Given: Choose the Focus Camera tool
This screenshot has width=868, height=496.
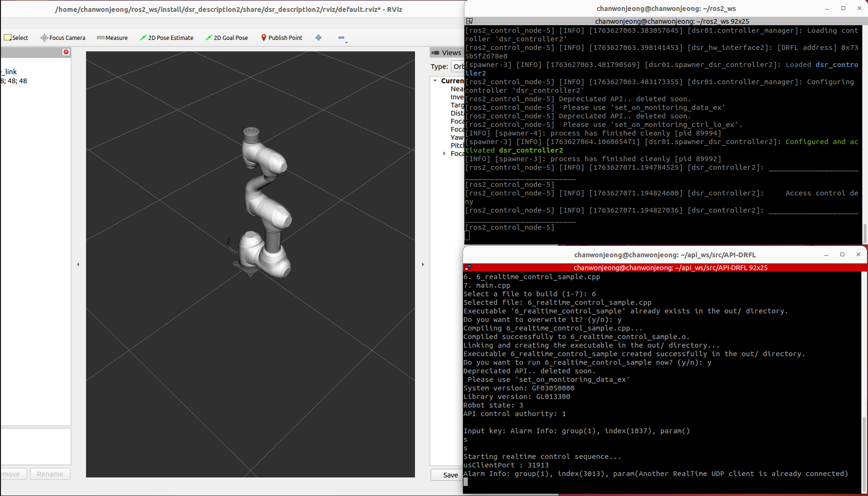Looking at the screenshot, I should 63,38.
